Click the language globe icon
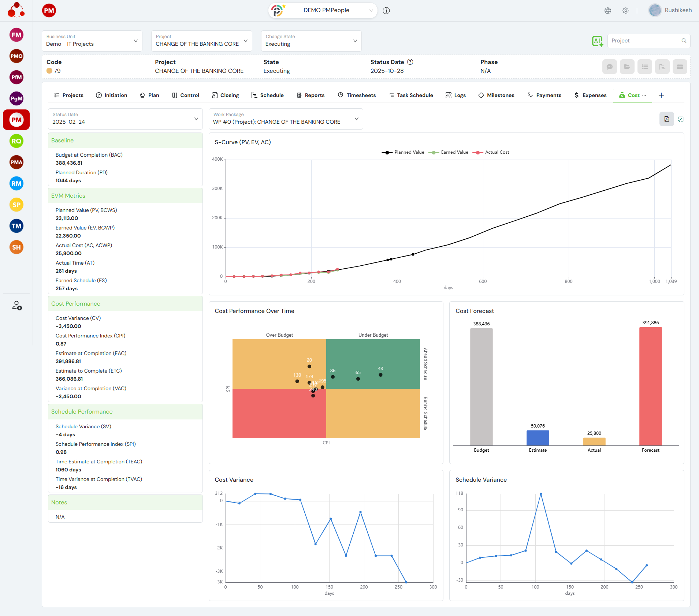The height and width of the screenshot is (616, 699). click(x=607, y=11)
